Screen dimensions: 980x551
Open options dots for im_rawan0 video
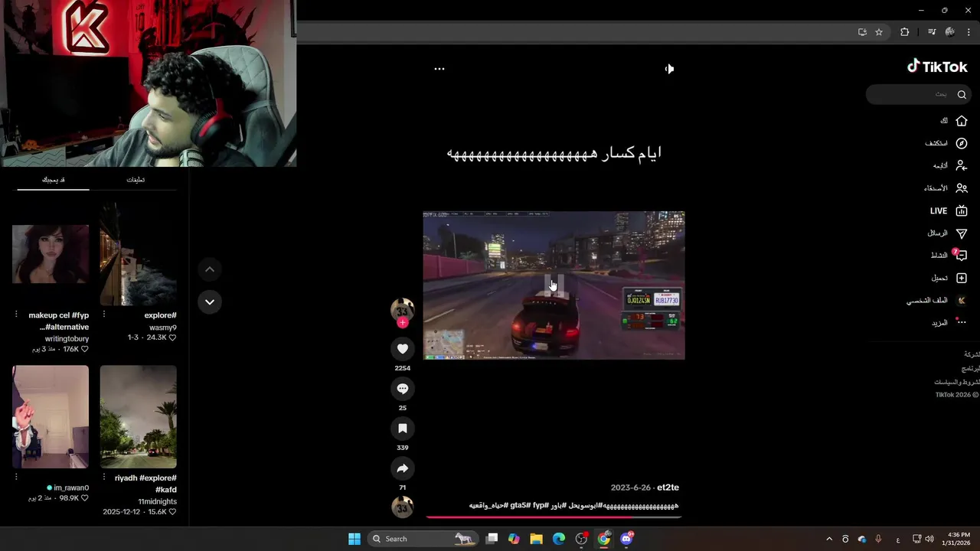point(16,477)
